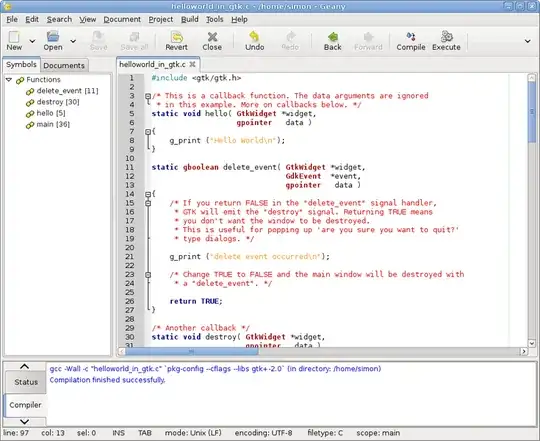Click the icon next to delete_event symbol
Screen dimensions: 540x441
pos(30,91)
